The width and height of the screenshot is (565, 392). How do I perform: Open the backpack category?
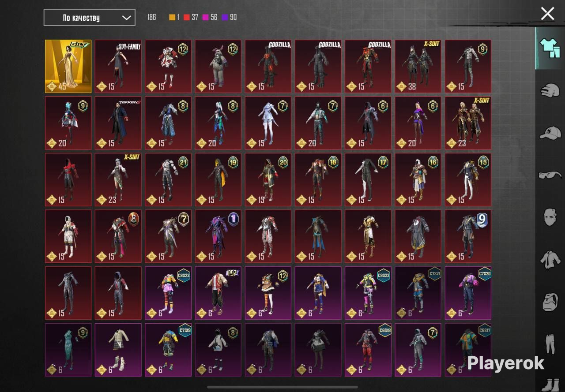click(550, 302)
